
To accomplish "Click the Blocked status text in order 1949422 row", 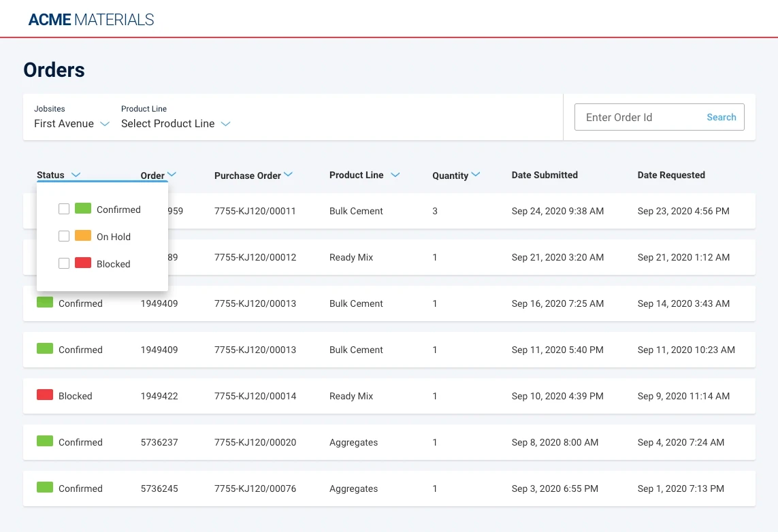I will point(76,396).
